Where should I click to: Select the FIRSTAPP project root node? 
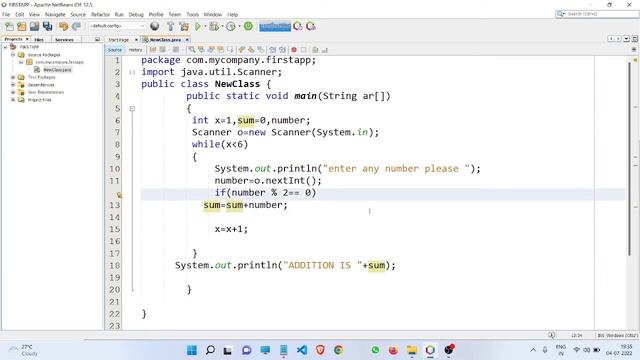pos(29,47)
